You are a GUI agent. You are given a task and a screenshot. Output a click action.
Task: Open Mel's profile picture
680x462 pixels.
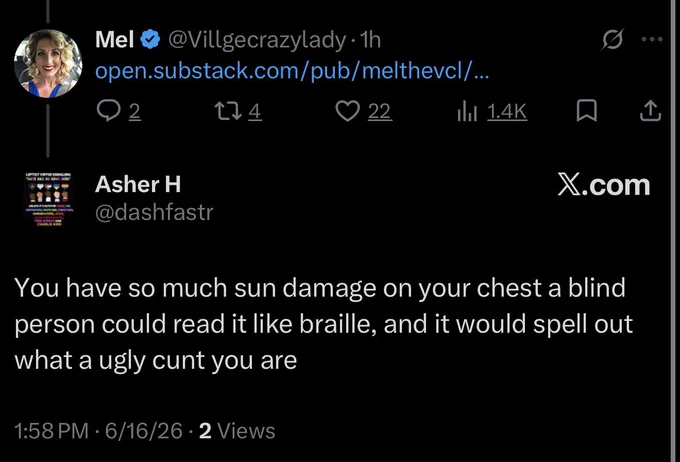pos(48,63)
